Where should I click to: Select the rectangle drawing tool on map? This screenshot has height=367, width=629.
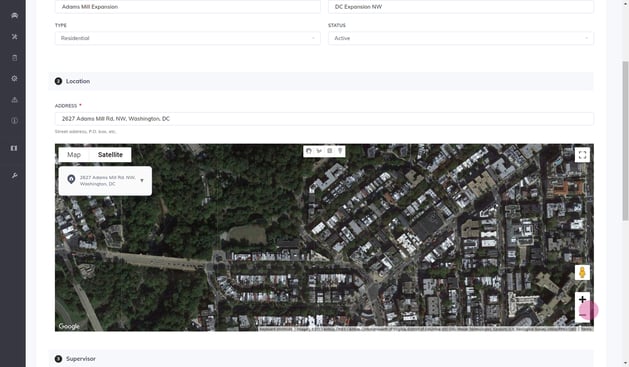pyautogui.click(x=329, y=151)
